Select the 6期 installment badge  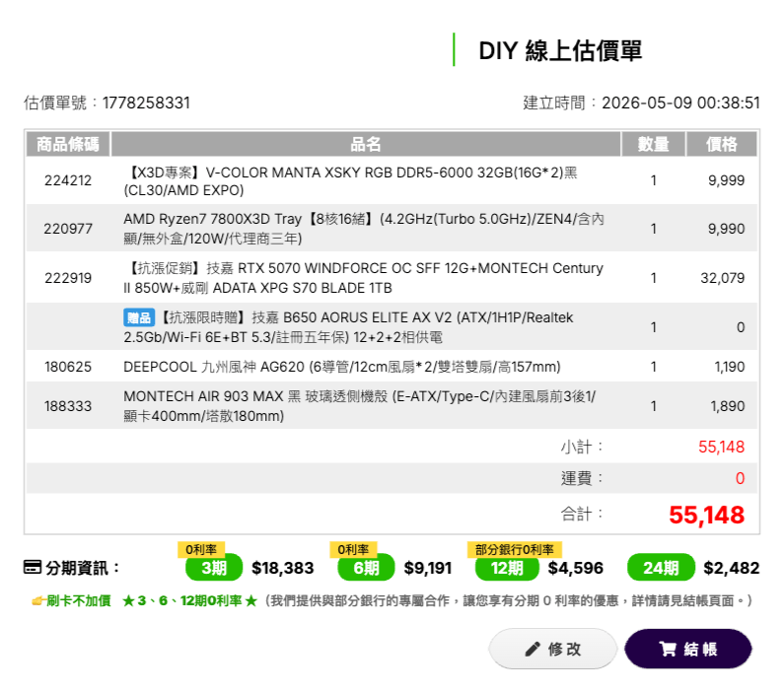click(366, 568)
